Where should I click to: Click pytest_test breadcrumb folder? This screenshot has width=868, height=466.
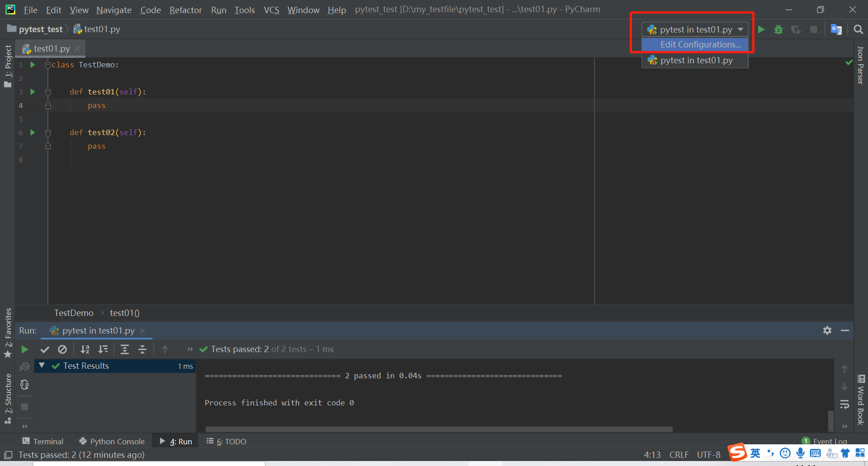click(x=35, y=29)
